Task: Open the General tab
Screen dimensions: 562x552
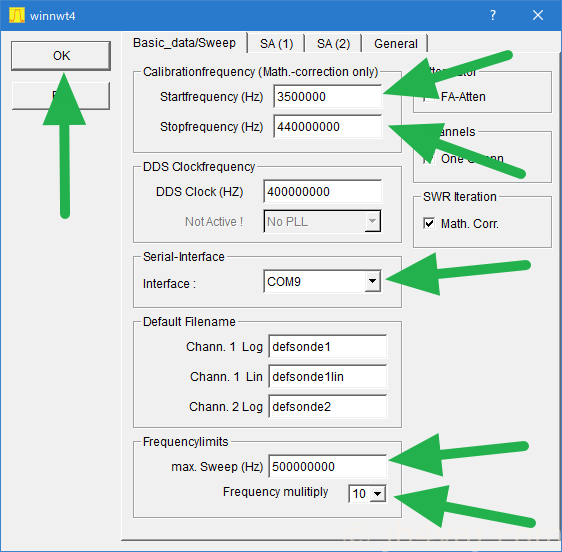Action: (395, 44)
